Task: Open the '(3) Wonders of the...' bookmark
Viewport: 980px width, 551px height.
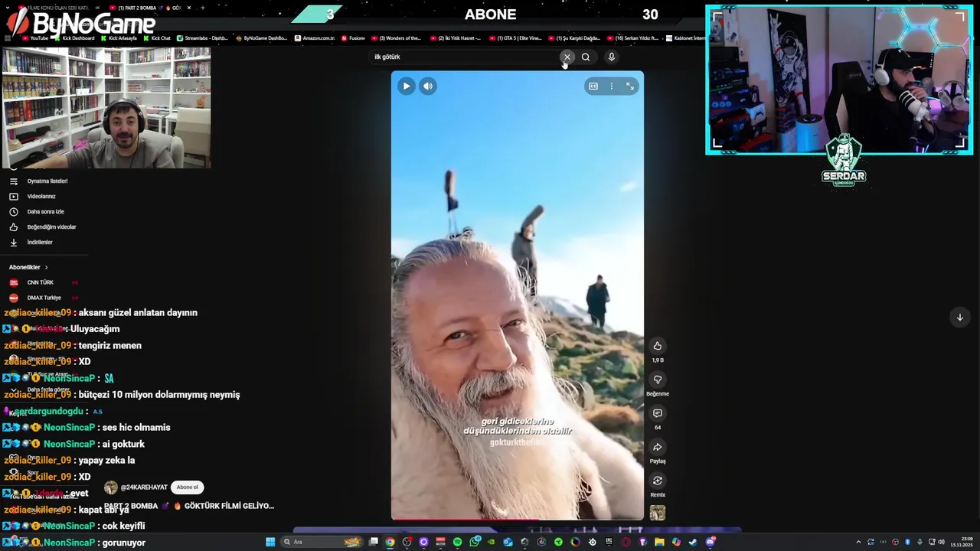Action: (396, 38)
